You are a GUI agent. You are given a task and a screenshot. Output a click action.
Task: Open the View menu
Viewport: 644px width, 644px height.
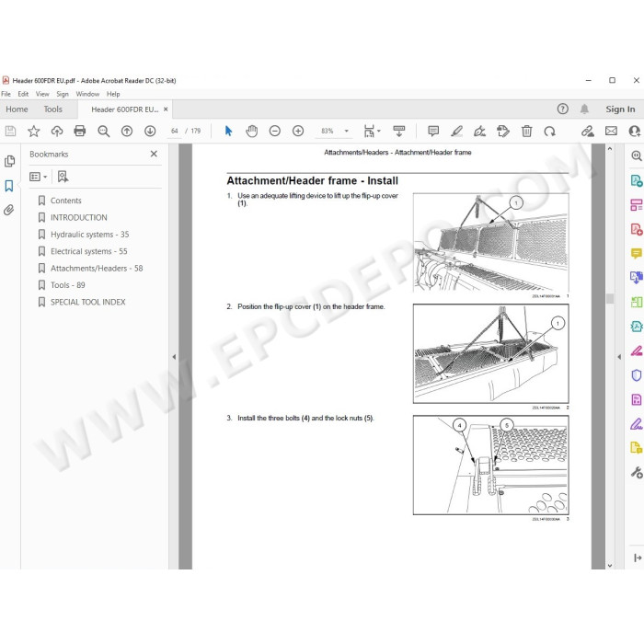pyautogui.click(x=42, y=94)
